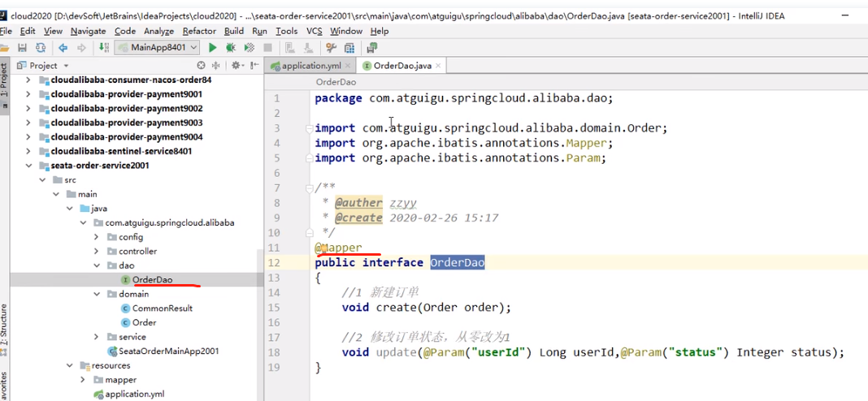868x401 pixels.
Task: Click the Run with Coverage icon
Action: pyautogui.click(x=250, y=48)
